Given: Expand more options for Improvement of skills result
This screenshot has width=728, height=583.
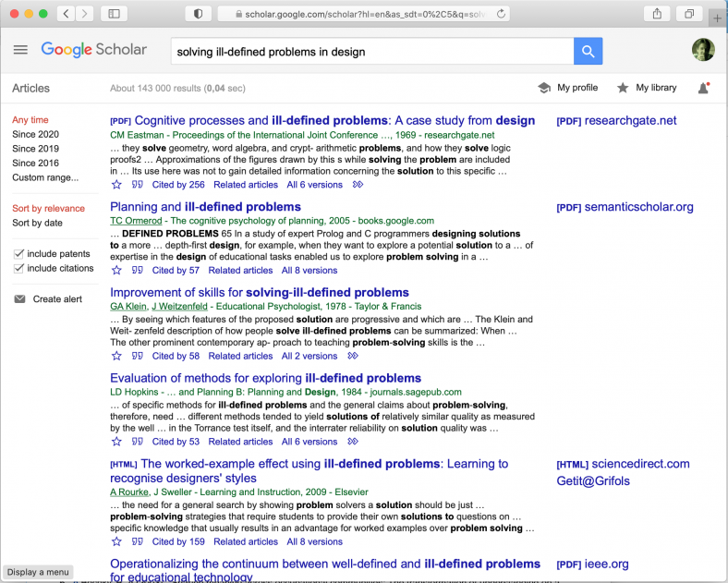Looking at the screenshot, I should [353, 356].
